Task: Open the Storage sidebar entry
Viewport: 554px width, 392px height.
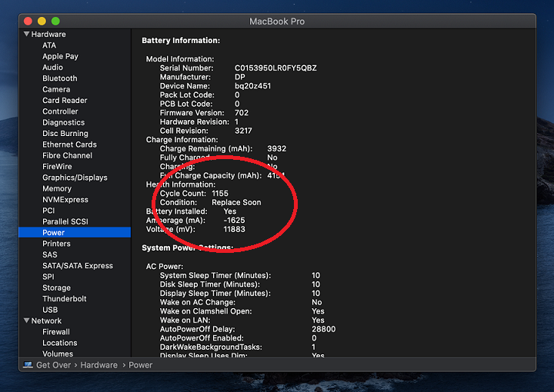Action: 56,287
